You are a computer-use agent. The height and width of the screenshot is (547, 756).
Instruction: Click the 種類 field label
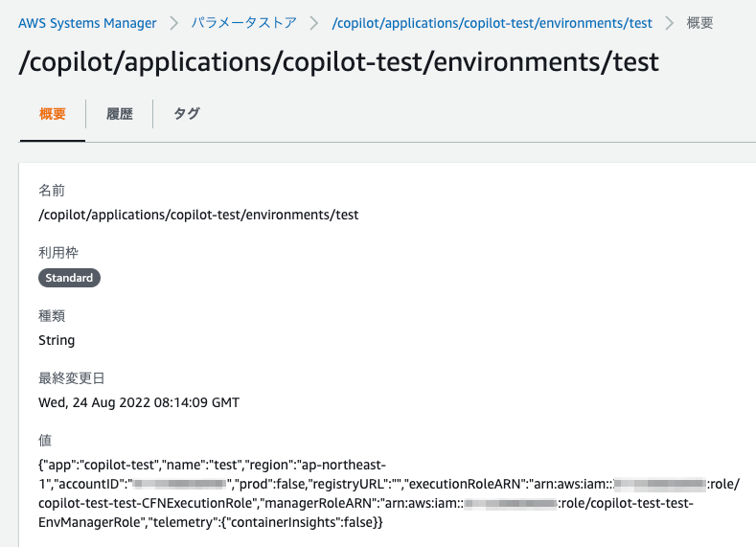click(x=52, y=316)
